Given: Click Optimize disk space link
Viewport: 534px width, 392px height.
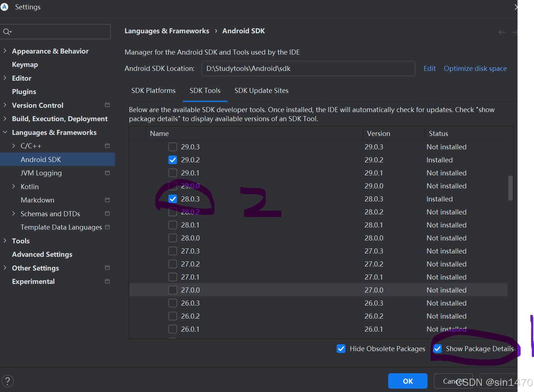Looking at the screenshot, I should coord(475,69).
